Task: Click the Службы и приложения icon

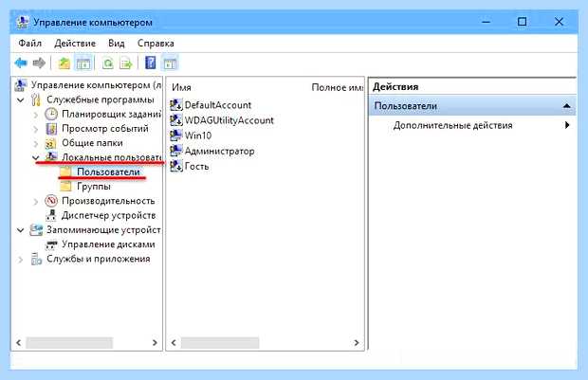Action: [x=36, y=259]
